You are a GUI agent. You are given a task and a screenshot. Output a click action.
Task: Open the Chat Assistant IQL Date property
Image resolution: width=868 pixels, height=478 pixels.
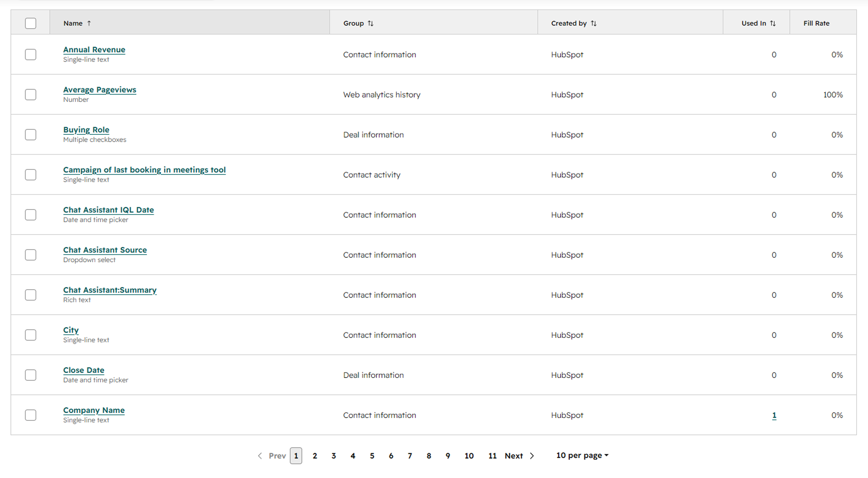(108, 210)
